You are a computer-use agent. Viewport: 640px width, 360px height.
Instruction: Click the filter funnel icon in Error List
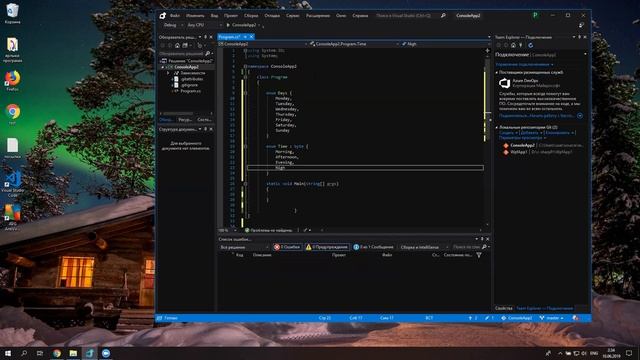479,255
